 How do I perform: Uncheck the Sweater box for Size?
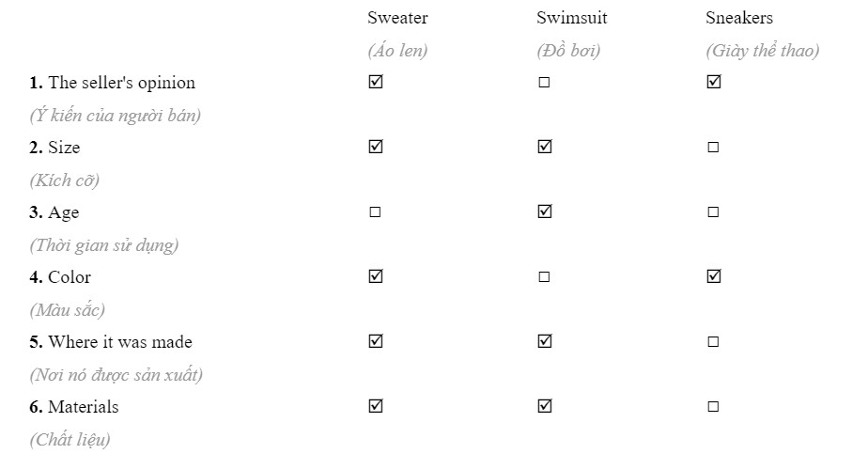(376, 148)
